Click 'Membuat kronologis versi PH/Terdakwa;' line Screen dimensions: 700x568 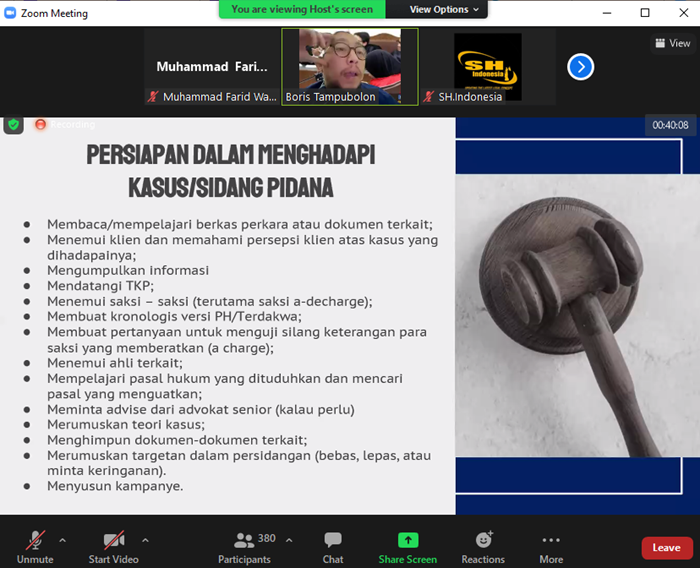[174, 317]
